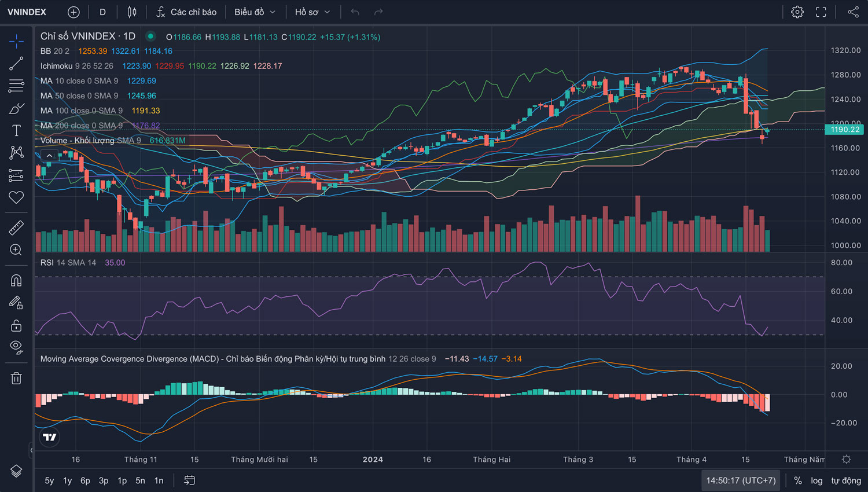This screenshot has width=868, height=492.
Task: Select the trend line drawing tool
Action: click(x=16, y=64)
